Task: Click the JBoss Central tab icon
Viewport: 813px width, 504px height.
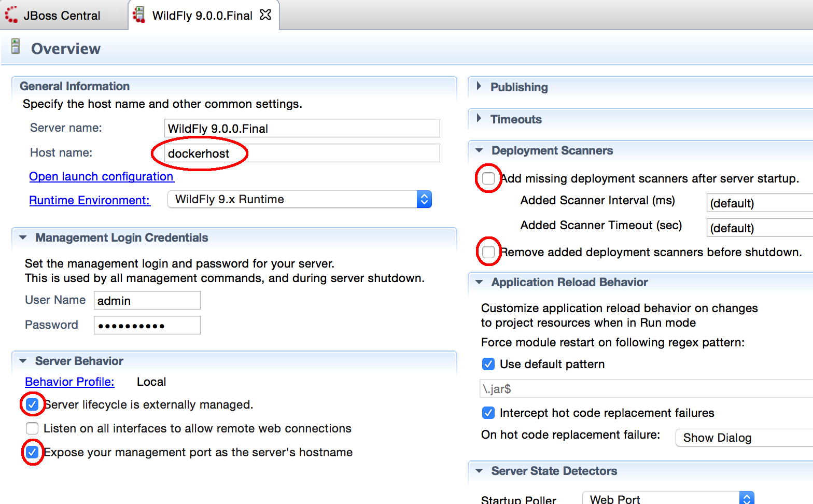Action: [x=11, y=15]
